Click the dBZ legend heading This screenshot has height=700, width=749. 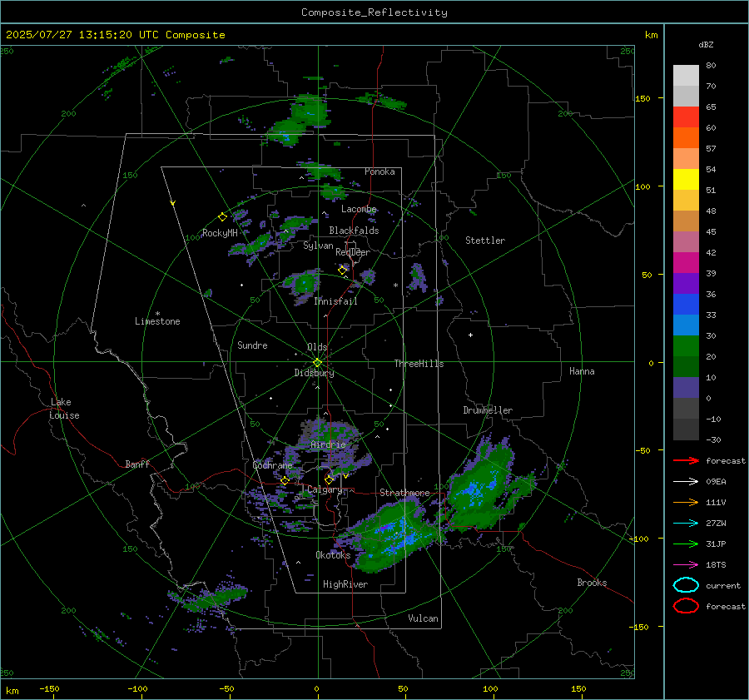pyautogui.click(x=706, y=44)
